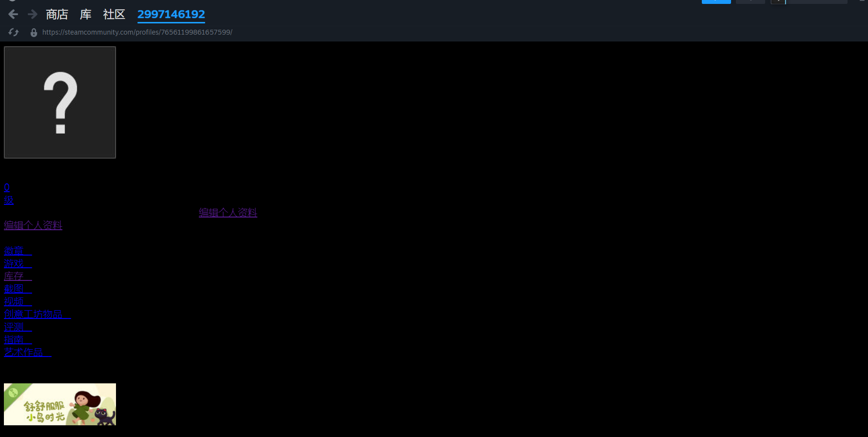Select the 2997146192 profile tab
Image resolution: width=868 pixels, height=437 pixels.
171,15
